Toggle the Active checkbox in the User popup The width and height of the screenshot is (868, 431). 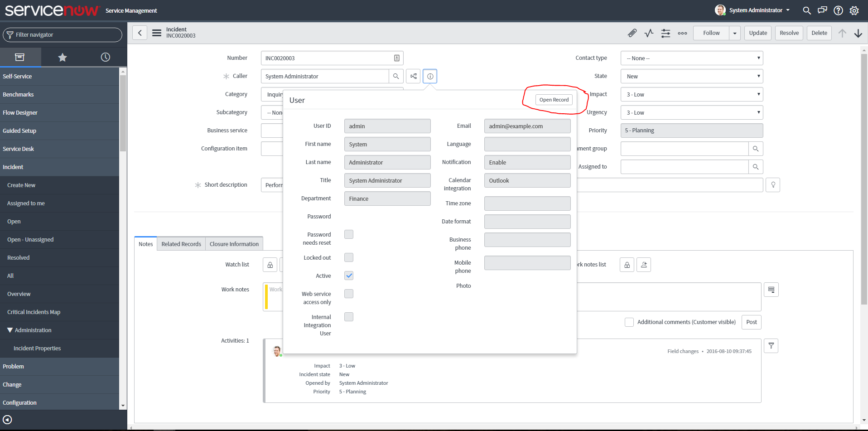point(348,275)
